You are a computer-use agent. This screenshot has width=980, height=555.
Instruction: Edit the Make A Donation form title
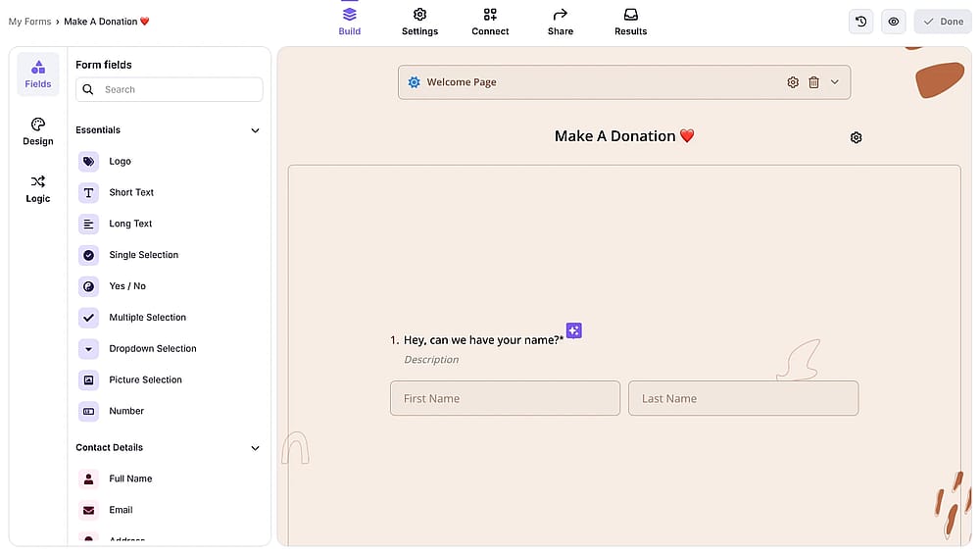coord(624,136)
